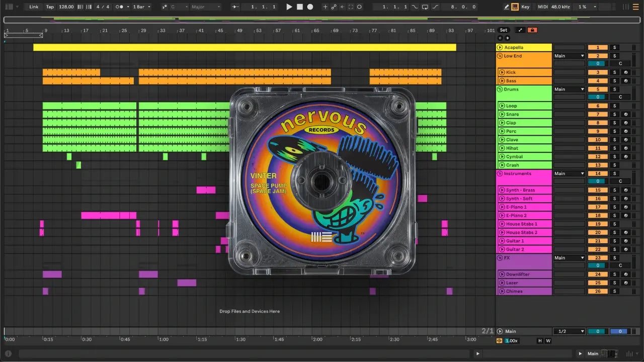
Task: Click the Lock Envelopes icon next to Set
Action: tap(532, 30)
